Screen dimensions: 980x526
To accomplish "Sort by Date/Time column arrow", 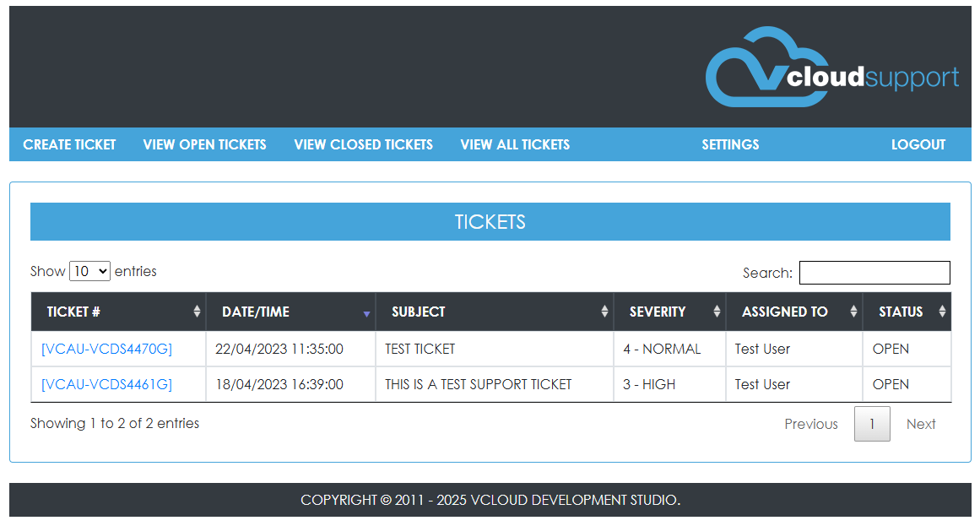I will (366, 312).
